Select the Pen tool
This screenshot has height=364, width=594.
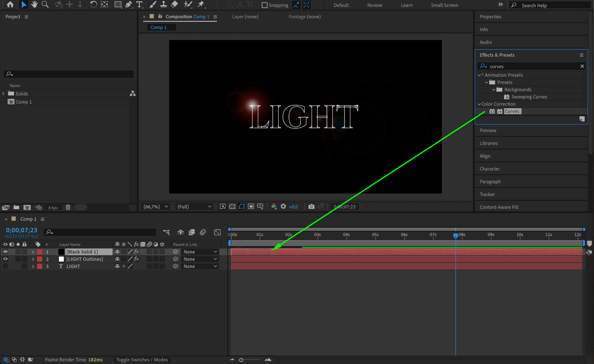tap(128, 4)
